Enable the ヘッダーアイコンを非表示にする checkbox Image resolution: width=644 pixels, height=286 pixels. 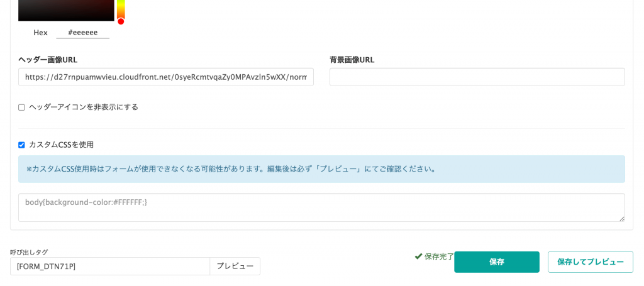click(x=22, y=107)
